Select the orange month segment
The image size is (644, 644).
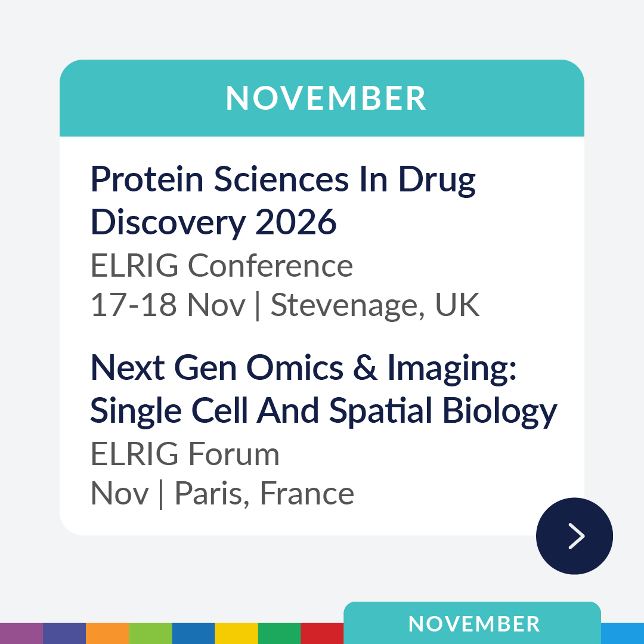(x=107, y=633)
